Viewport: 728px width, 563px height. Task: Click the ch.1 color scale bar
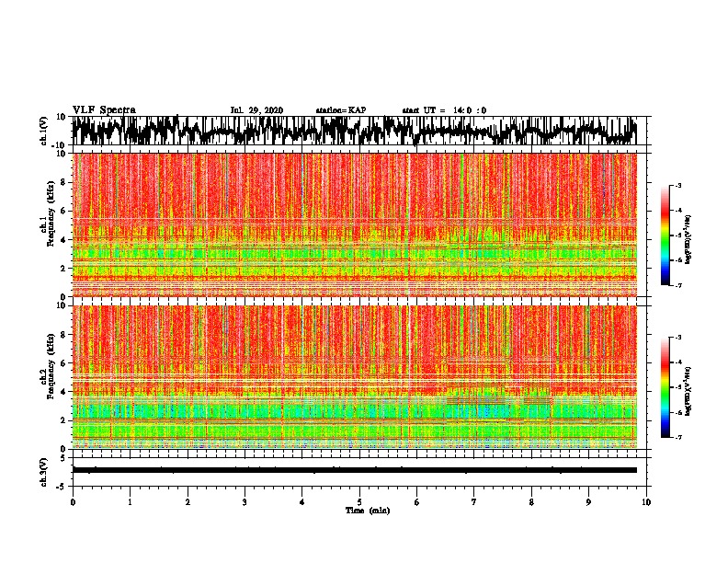665,236
